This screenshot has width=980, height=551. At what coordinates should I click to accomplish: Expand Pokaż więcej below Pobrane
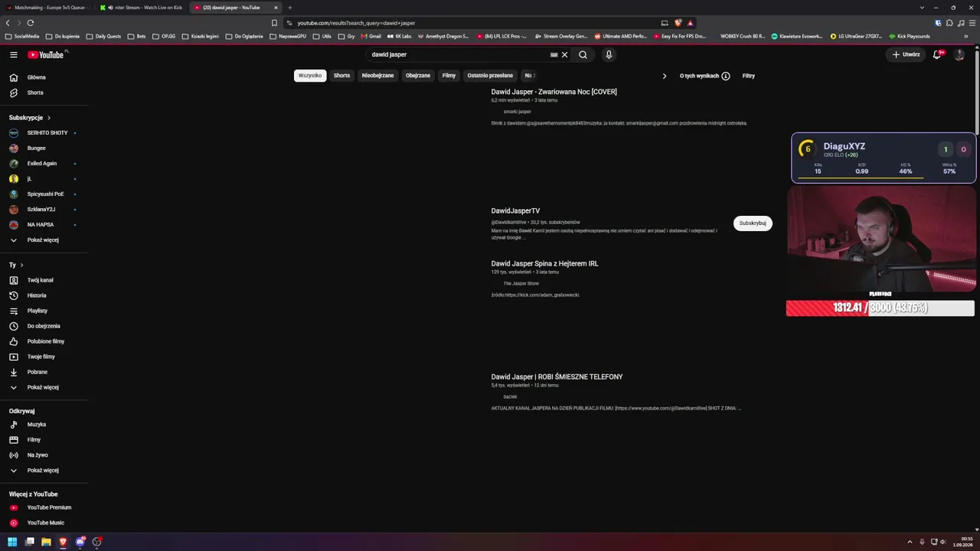pyautogui.click(x=44, y=387)
